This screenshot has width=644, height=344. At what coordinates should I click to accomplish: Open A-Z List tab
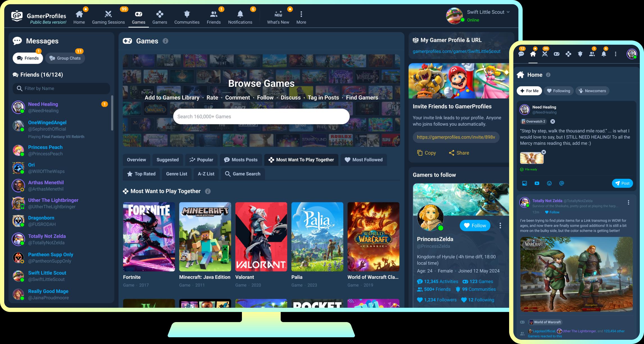coord(206,174)
